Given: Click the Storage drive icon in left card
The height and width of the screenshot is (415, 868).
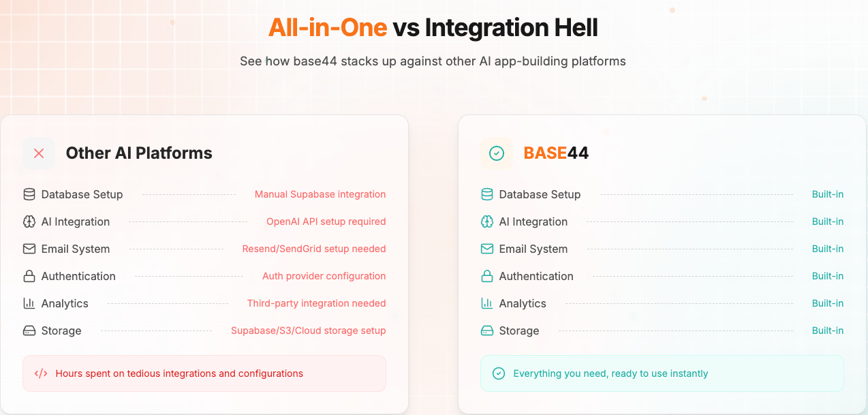Looking at the screenshot, I should tap(29, 331).
